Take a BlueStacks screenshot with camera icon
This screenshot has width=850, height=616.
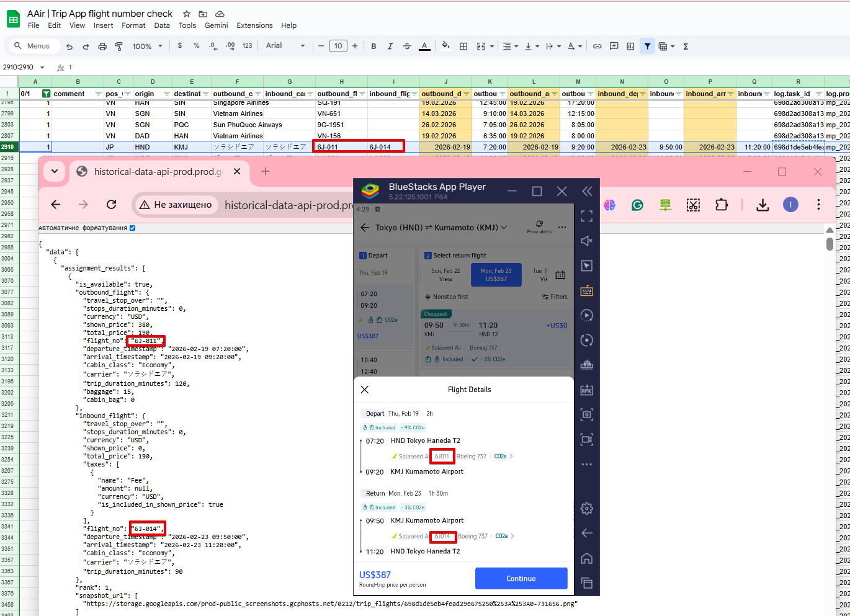coord(586,414)
